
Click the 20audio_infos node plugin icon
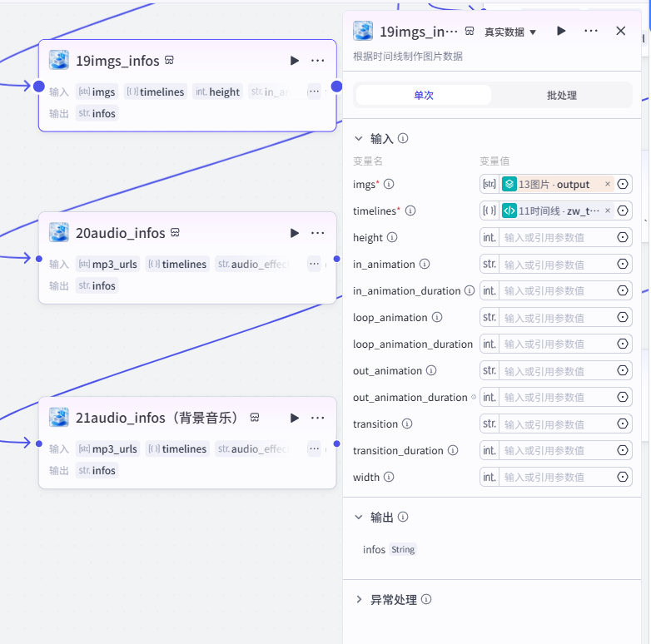pyautogui.click(x=59, y=232)
